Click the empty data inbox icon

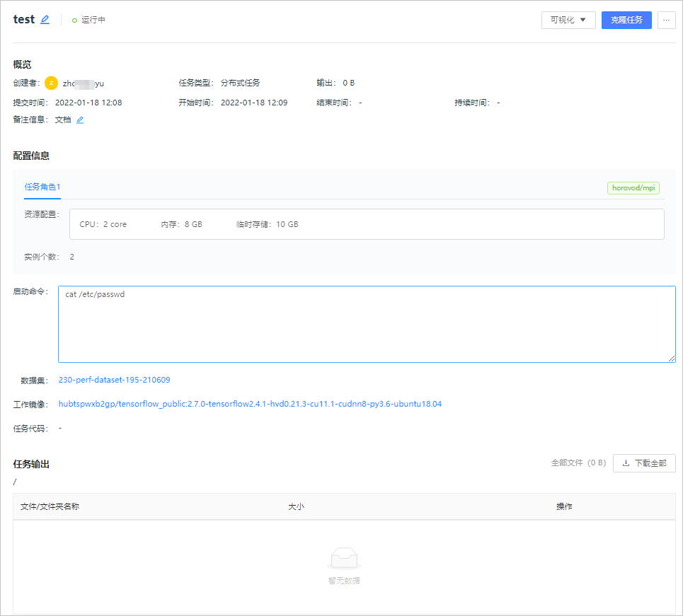344,558
